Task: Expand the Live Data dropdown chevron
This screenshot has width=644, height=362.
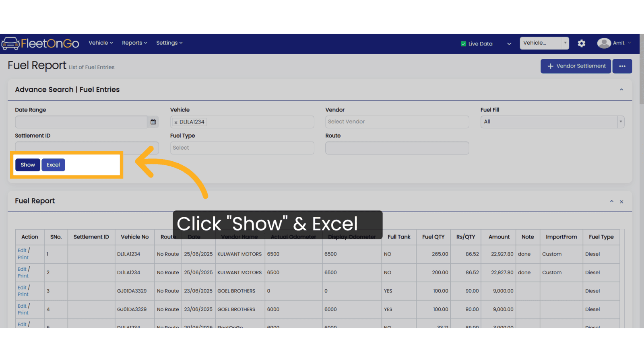Action: (509, 44)
